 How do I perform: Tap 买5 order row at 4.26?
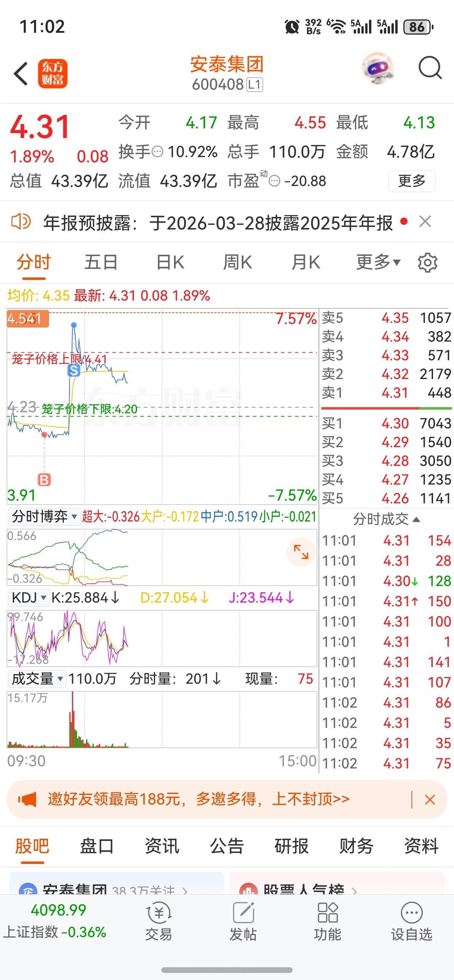(386, 498)
